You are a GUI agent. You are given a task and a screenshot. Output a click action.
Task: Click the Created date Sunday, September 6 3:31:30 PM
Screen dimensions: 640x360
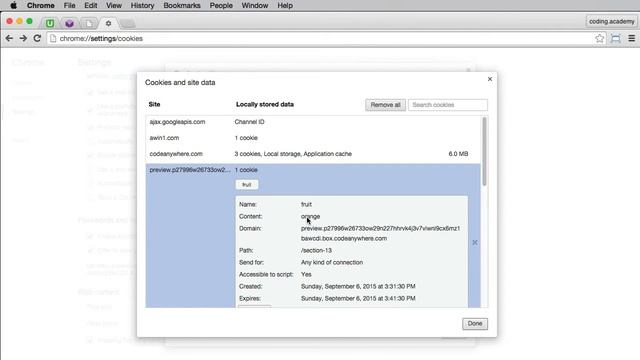pyautogui.click(x=358, y=287)
